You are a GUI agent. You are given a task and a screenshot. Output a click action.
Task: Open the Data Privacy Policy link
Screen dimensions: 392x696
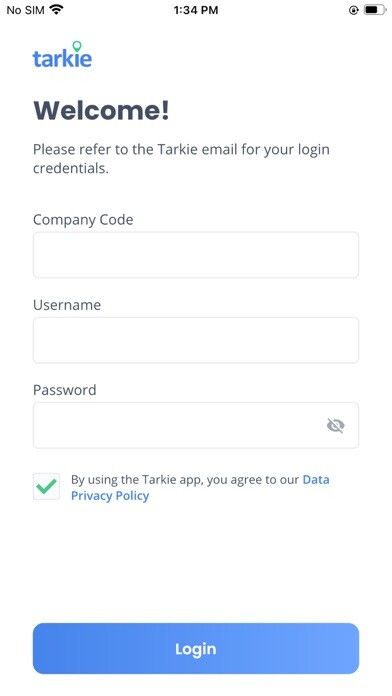pyautogui.click(x=200, y=487)
